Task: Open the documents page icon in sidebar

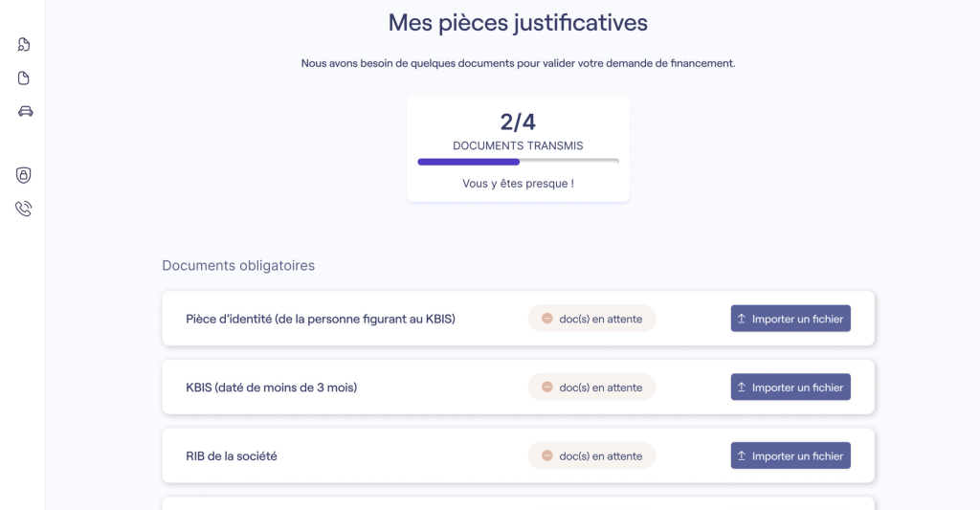Action: pyautogui.click(x=24, y=78)
